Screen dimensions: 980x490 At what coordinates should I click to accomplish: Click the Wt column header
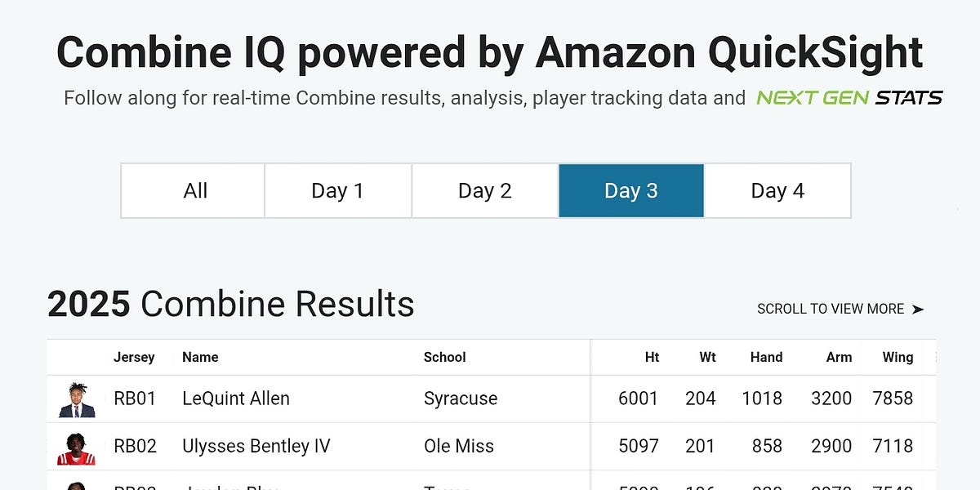707,357
